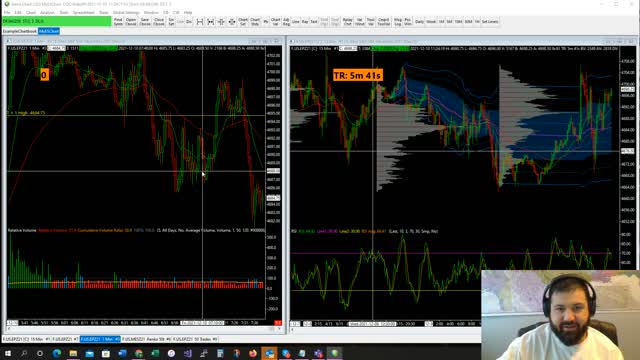Open Visual Studio from the taskbar
Screen dimensions: 640x360
187,353
